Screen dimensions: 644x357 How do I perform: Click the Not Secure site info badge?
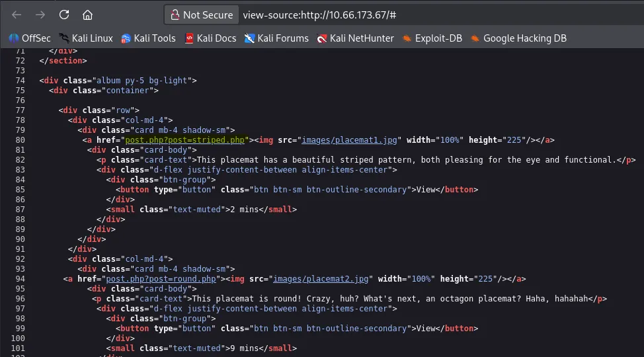pos(202,15)
